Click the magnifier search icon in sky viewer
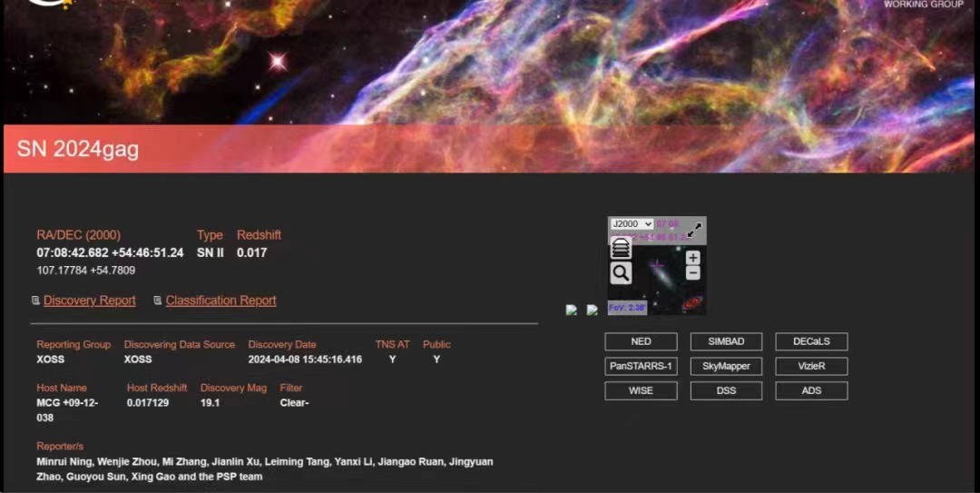Viewport: 980px width, 493px height. click(x=621, y=272)
